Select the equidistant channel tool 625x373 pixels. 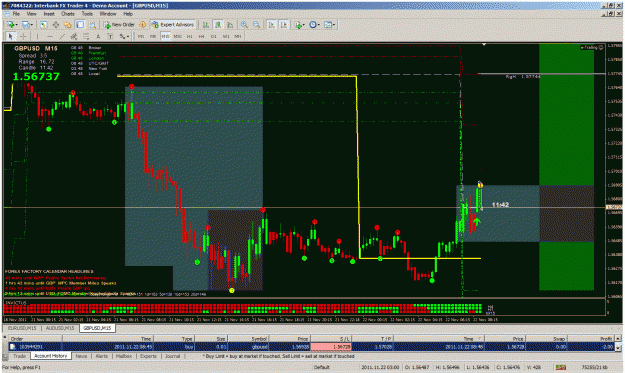(x=74, y=36)
